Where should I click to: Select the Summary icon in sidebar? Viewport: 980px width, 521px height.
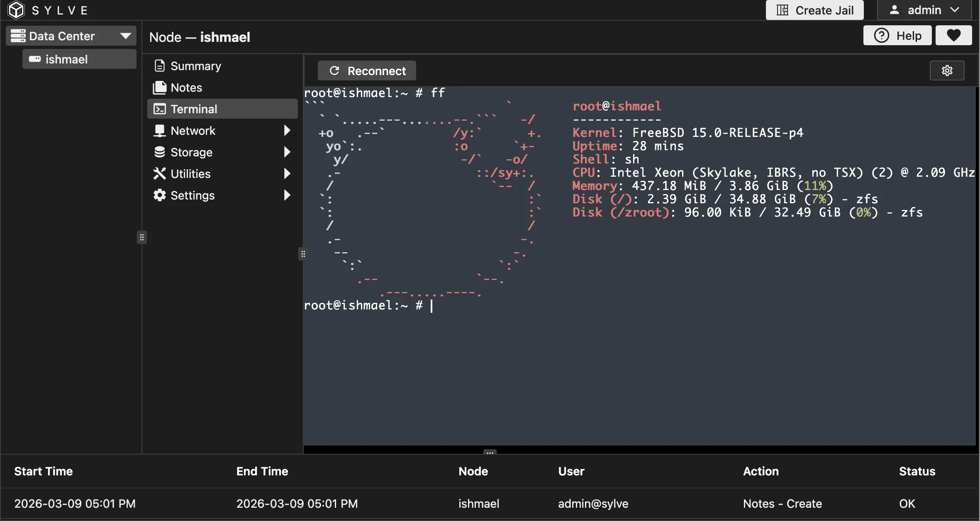coord(160,66)
